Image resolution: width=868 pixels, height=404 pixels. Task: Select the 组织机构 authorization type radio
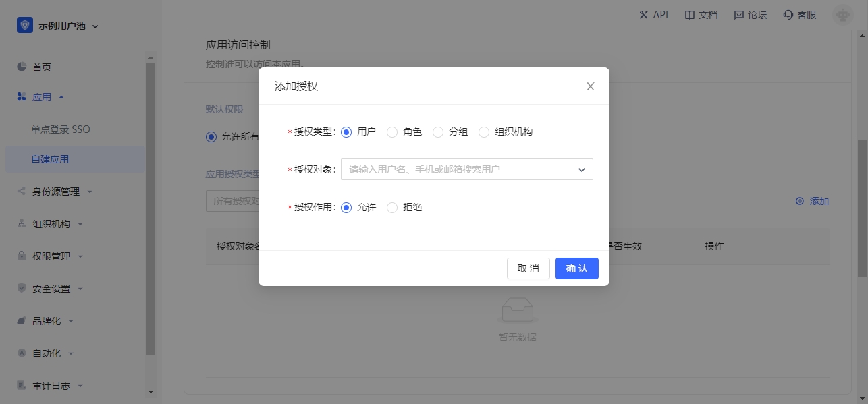tap(484, 132)
